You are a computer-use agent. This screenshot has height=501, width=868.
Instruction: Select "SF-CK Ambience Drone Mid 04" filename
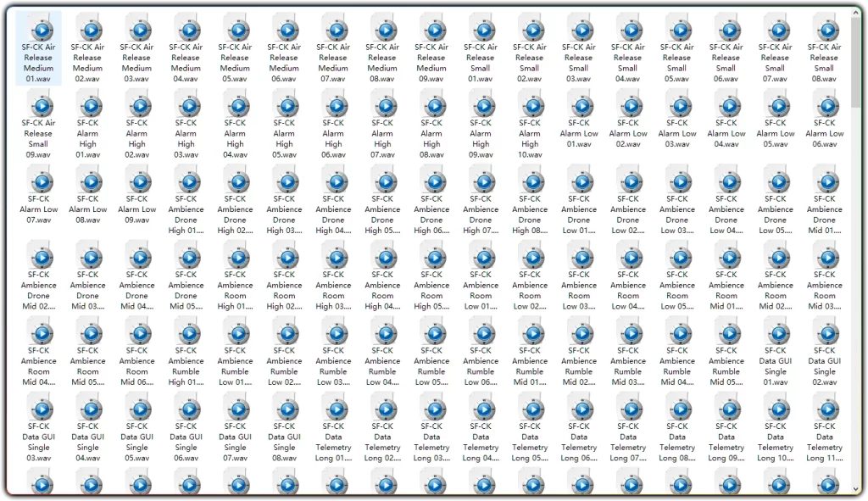coord(136,291)
